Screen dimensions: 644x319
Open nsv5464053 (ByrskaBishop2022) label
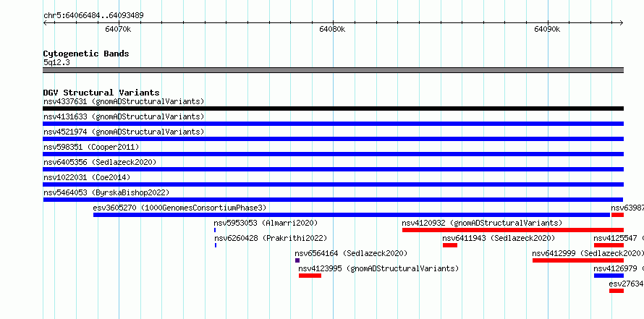pos(106,192)
